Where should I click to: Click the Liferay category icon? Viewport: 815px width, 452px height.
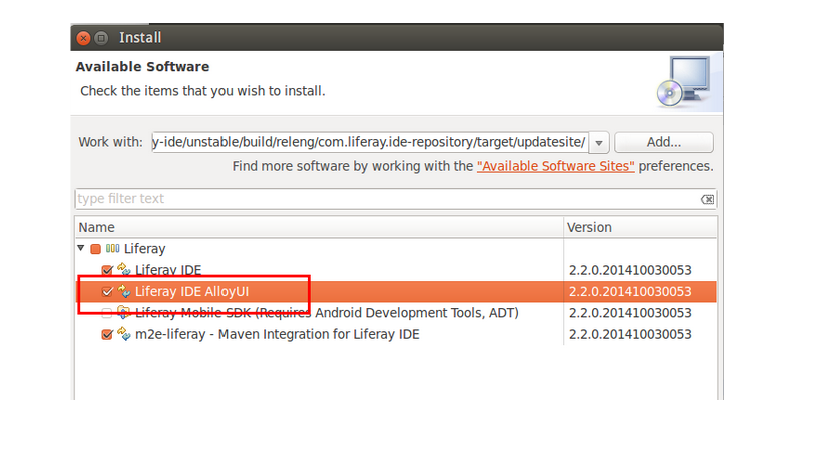tap(112, 249)
